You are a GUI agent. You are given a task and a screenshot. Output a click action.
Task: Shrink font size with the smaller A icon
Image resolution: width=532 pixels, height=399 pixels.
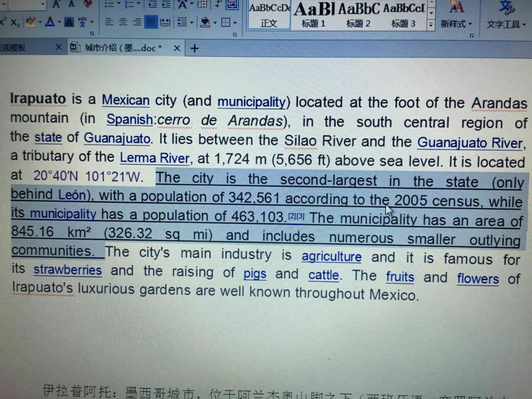(71, 4)
